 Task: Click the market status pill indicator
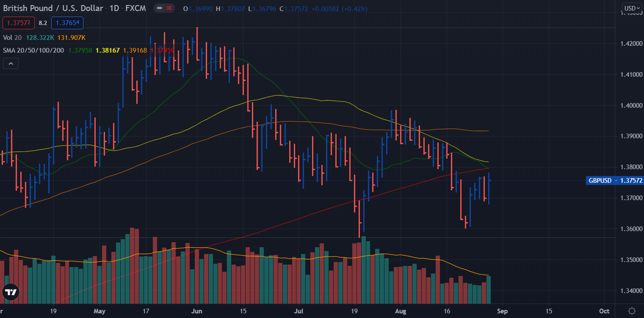[x=163, y=8]
